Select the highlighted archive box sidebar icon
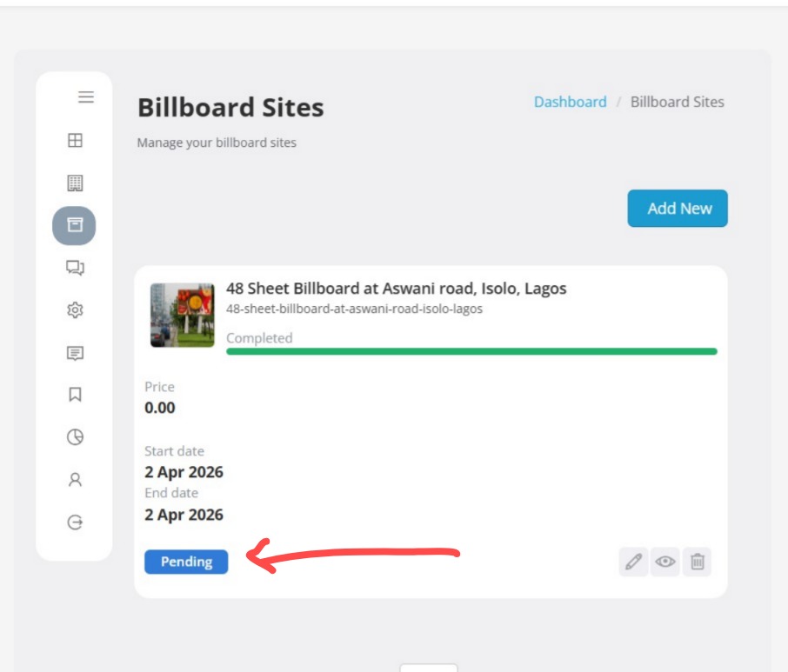This screenshot has height=672, width=788. click(x=74, y=225)
